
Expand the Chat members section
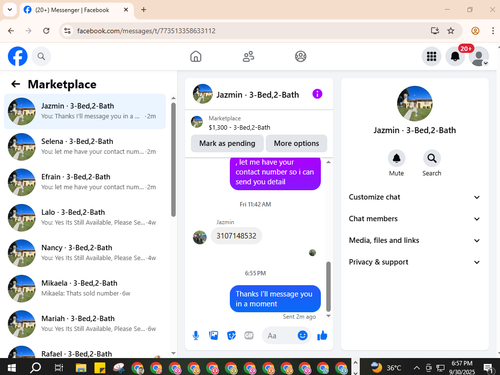pyautogui.click(x=414, y=219)
